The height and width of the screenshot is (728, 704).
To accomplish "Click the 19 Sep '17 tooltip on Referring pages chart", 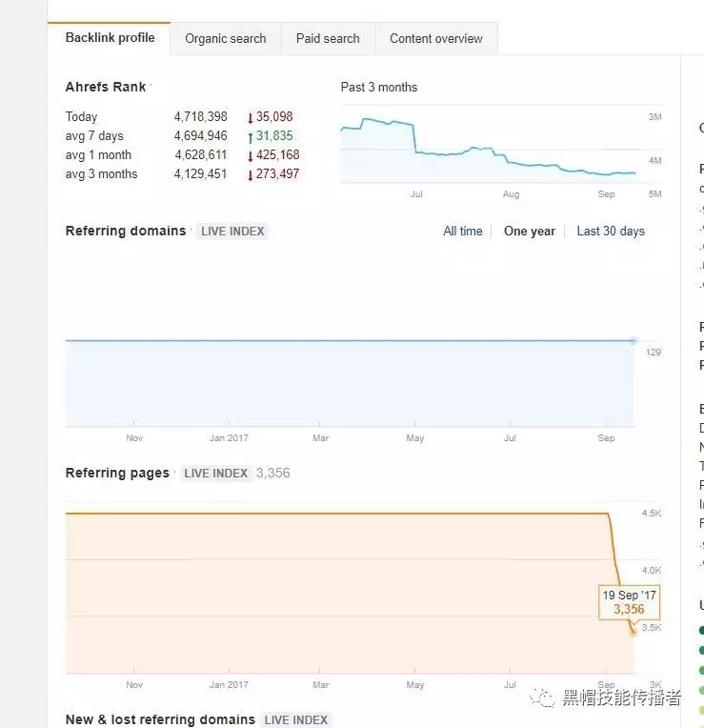I will 628,602.
